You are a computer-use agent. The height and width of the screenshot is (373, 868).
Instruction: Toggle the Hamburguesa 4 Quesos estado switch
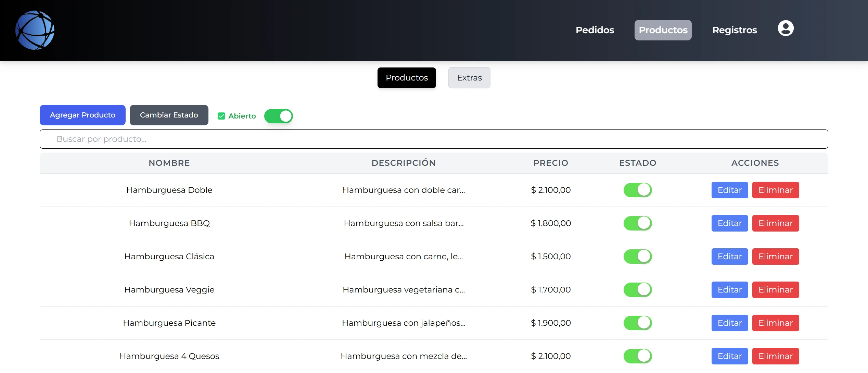click(638, 356)
